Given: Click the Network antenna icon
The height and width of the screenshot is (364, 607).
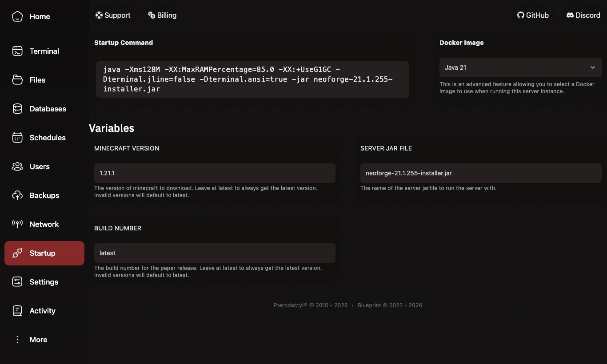Looking at the screenshot, I should (x=17, y=224).
